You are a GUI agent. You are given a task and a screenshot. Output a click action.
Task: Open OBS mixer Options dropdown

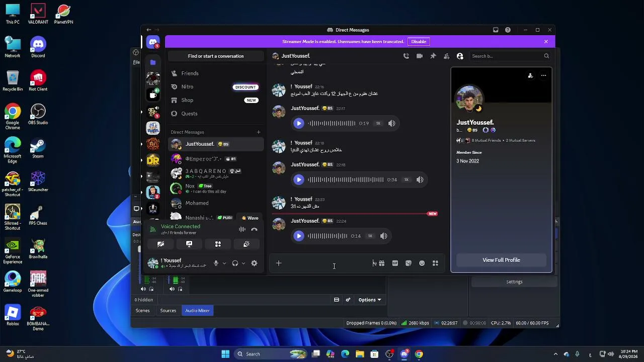(x=369, y=300)
